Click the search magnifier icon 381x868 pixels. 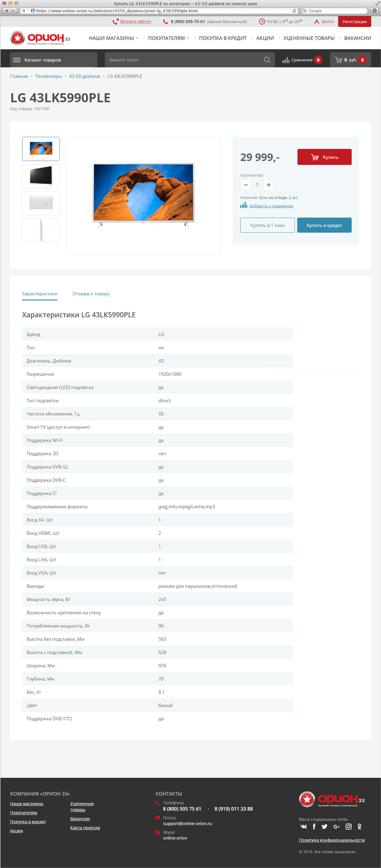tap(267, 60)
